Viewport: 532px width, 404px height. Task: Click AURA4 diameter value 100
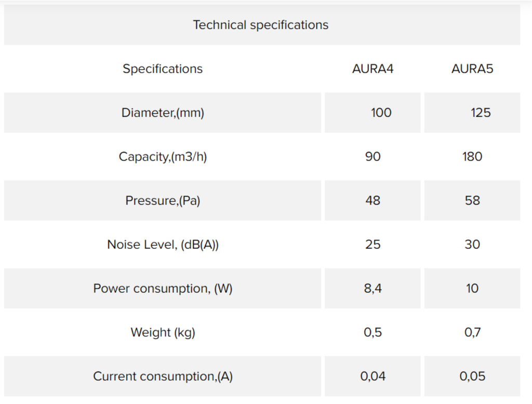click(x=381, y=113)
